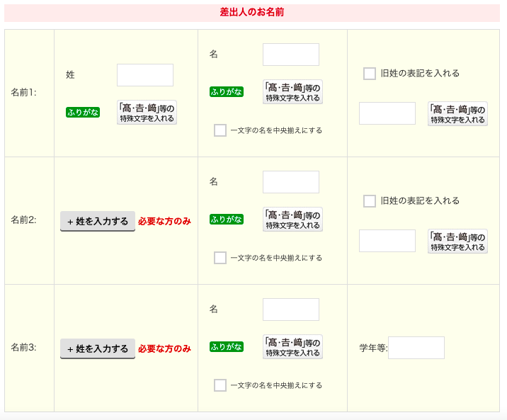Click the special characters button under 名前3 名
The height and width of the screenshot is (420, 507).
click(292, 347)
